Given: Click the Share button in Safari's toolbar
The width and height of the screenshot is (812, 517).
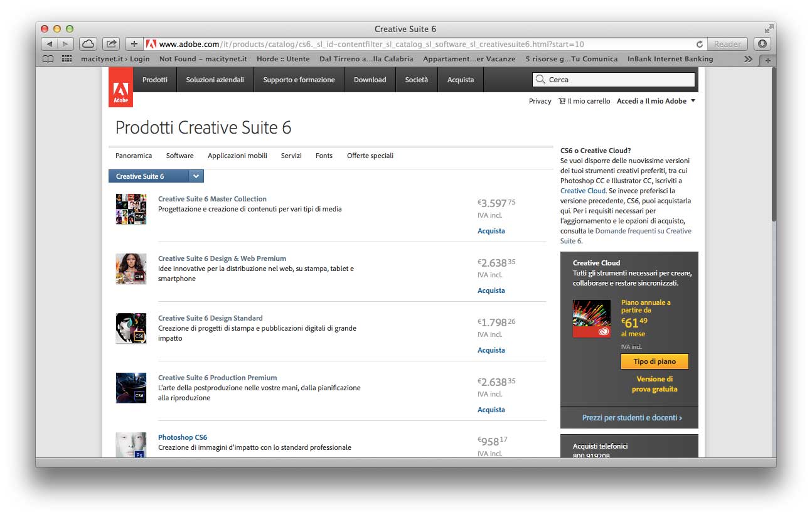Looking at the screenshot, I should [x=111, y=44].
